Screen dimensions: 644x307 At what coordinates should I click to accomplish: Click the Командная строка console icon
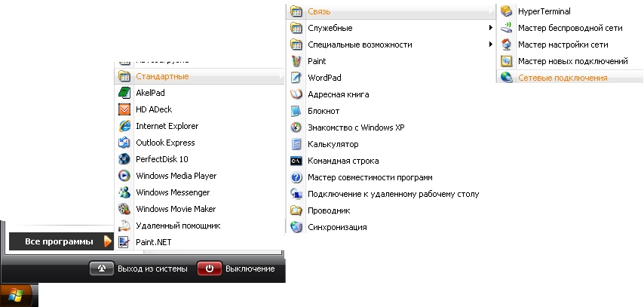coord(296,161)
